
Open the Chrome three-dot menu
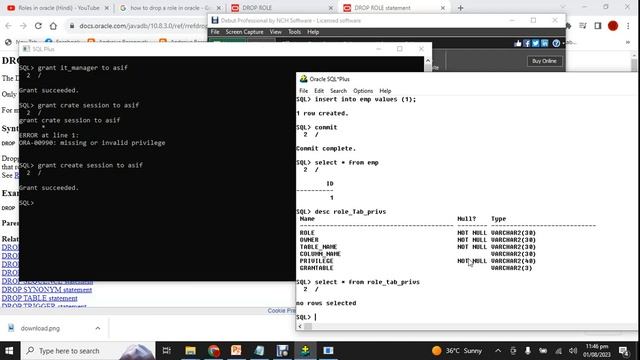pos(628,26)
